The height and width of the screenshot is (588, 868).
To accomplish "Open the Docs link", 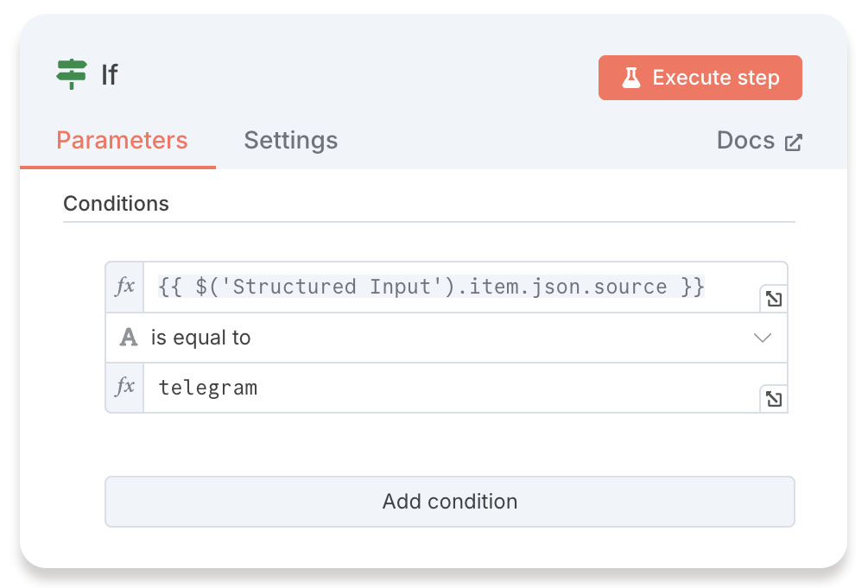I will [x=745, y=141].
